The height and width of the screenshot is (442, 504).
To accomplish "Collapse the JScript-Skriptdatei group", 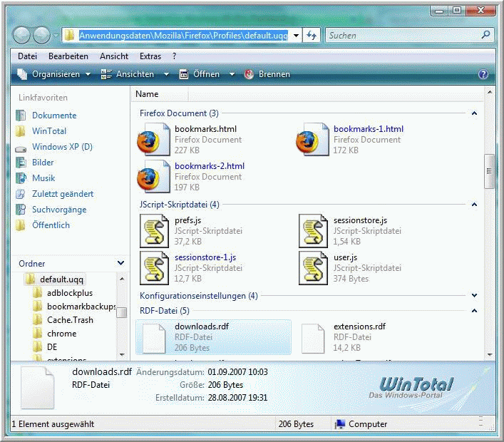I will 474,205.
